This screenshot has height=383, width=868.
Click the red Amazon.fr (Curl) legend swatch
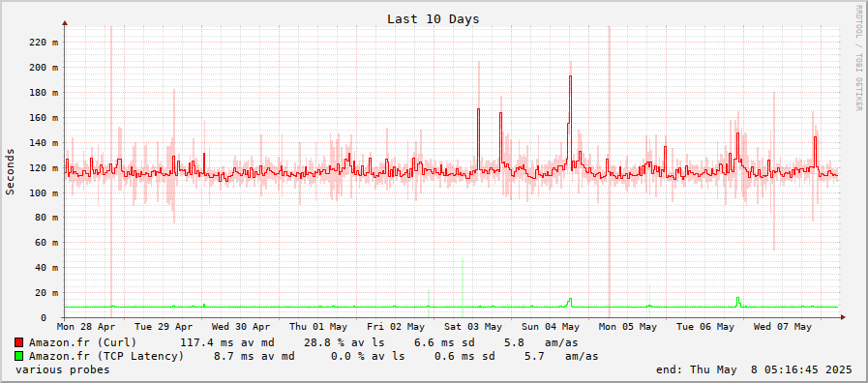pyautogui.click(x=19, y=342)
